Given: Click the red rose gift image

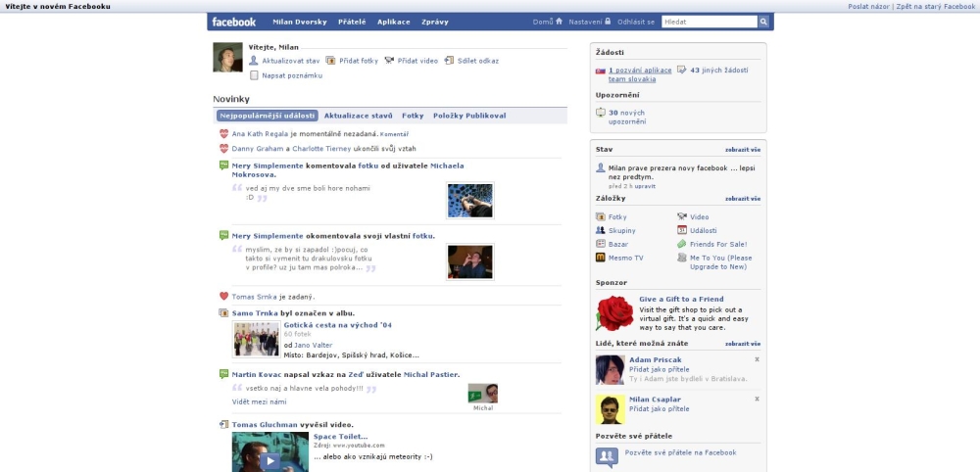Looking at the screenshot, I should 614,313.
